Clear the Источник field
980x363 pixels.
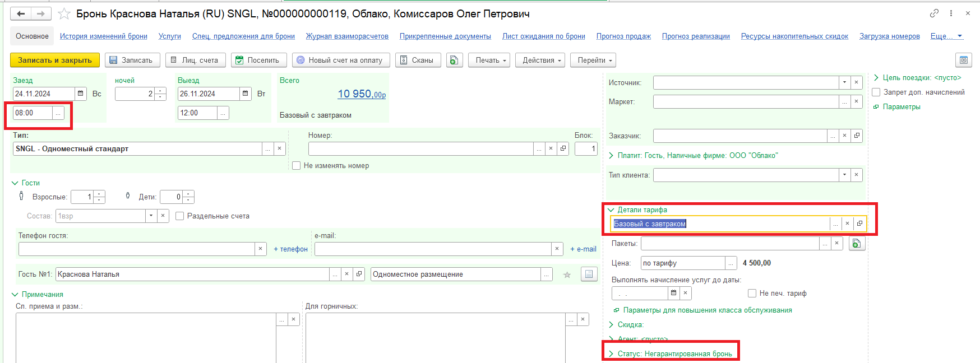tap(856, 82)
